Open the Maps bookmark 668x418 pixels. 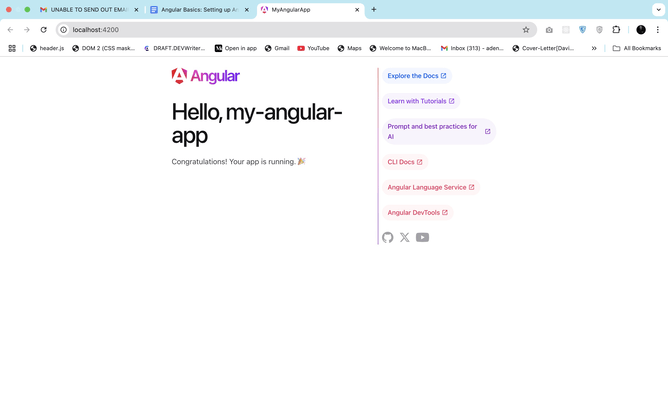pos(349,49)
